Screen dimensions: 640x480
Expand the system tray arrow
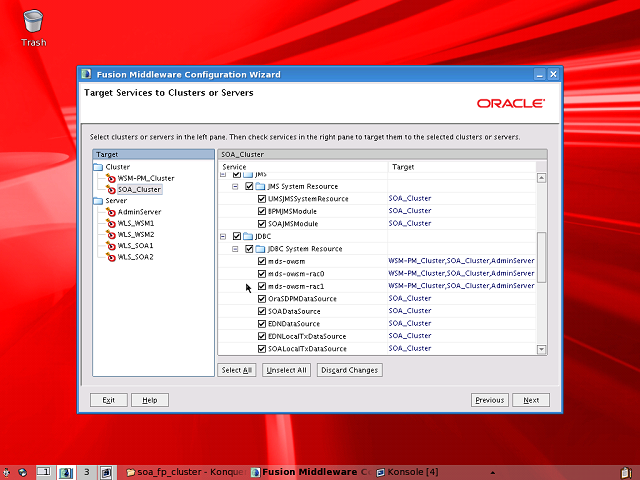click(x=493, y=473)
